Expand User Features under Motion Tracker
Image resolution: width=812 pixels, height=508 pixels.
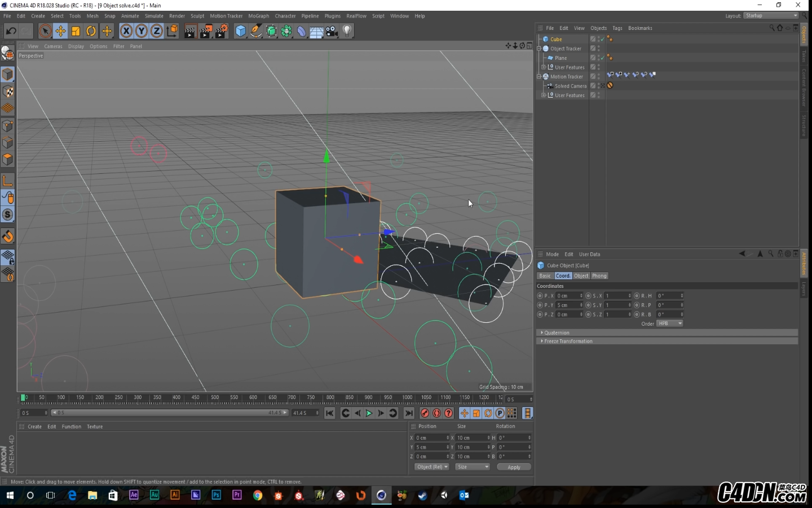coord(544,95)
